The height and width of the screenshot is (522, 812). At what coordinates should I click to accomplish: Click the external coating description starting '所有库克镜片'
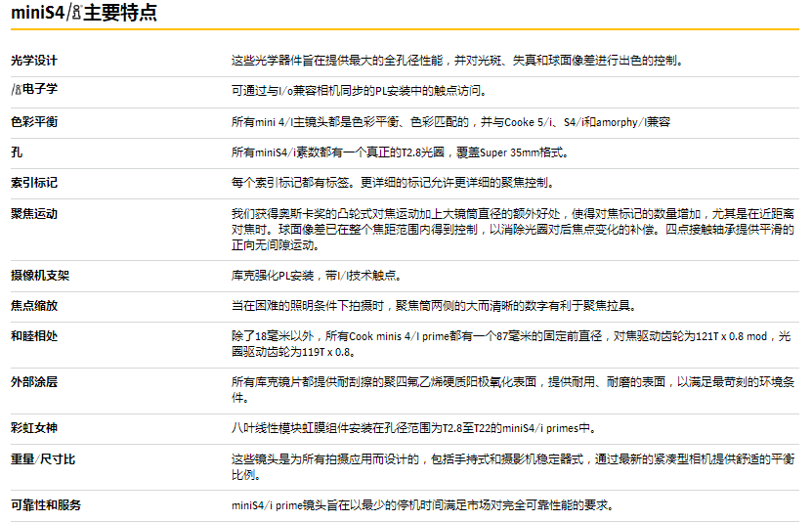(513, 390)
